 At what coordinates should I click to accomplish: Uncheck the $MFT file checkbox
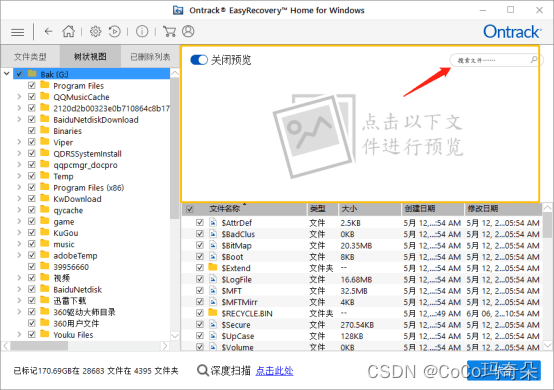point(200,291)
